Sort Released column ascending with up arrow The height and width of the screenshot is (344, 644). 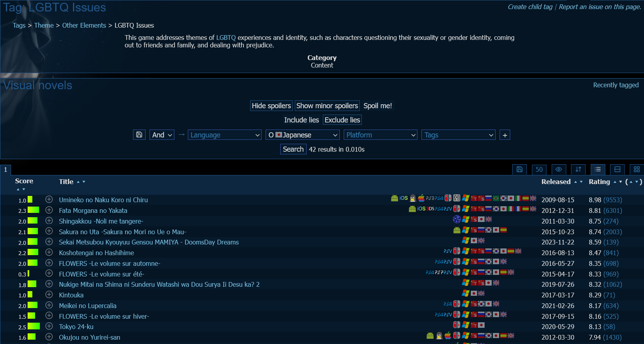(x=575, y=182)
